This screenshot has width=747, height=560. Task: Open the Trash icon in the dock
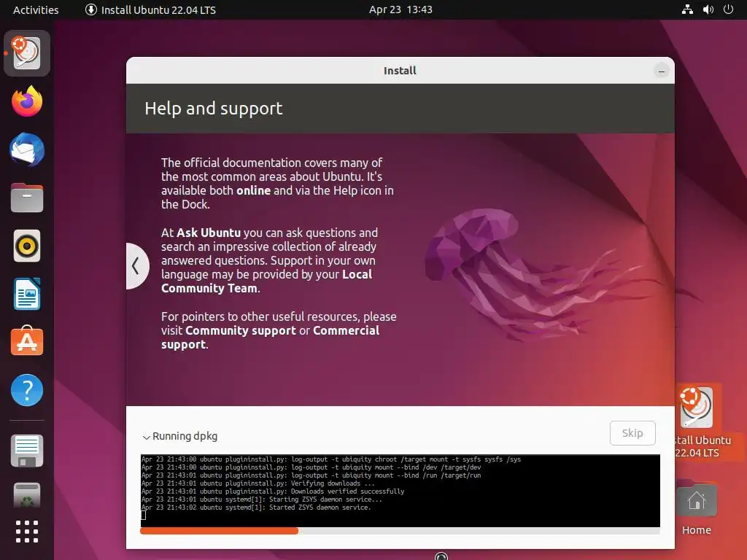(27, 495)
